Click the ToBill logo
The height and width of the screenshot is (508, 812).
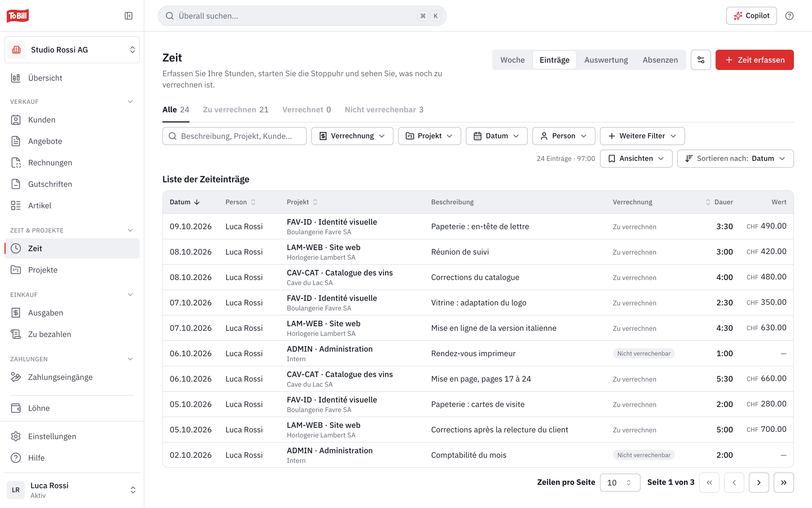[x=18, y=16]
